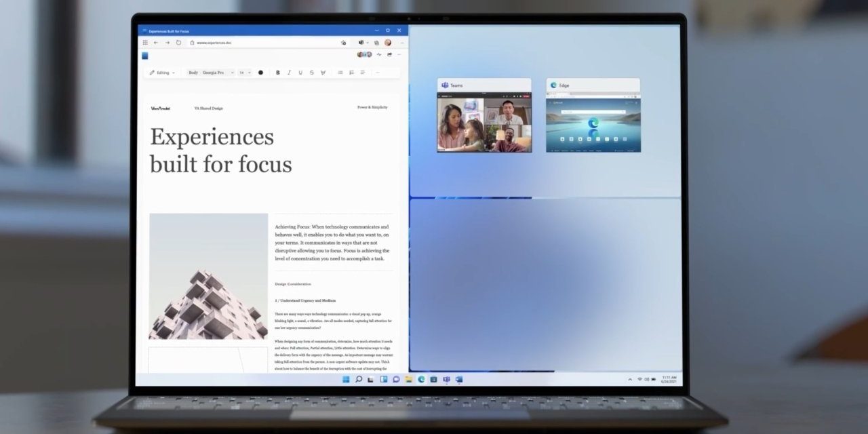This screenshot has width=868, height=434.
Task: Open the Windows Start menu
Action: [346, 379]
